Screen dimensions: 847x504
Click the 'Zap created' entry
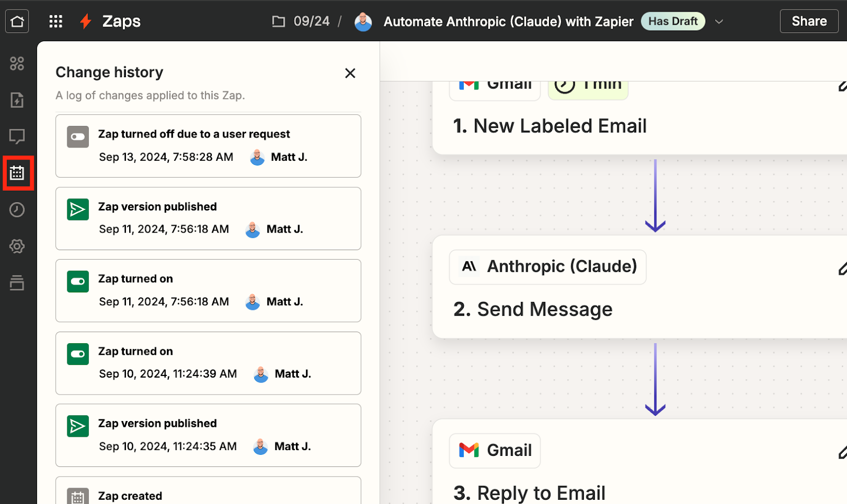tap(208, 490)
